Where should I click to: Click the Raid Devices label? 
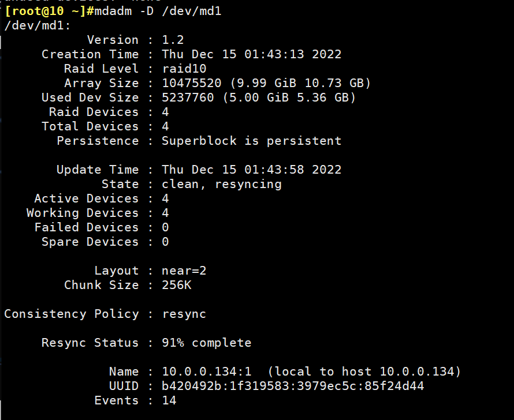click(x=94, y=112)
